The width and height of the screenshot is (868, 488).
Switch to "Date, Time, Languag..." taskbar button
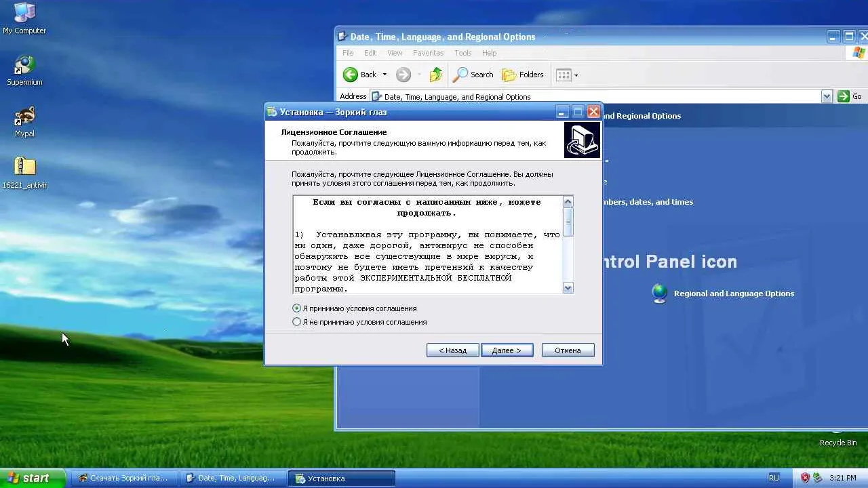233,478
